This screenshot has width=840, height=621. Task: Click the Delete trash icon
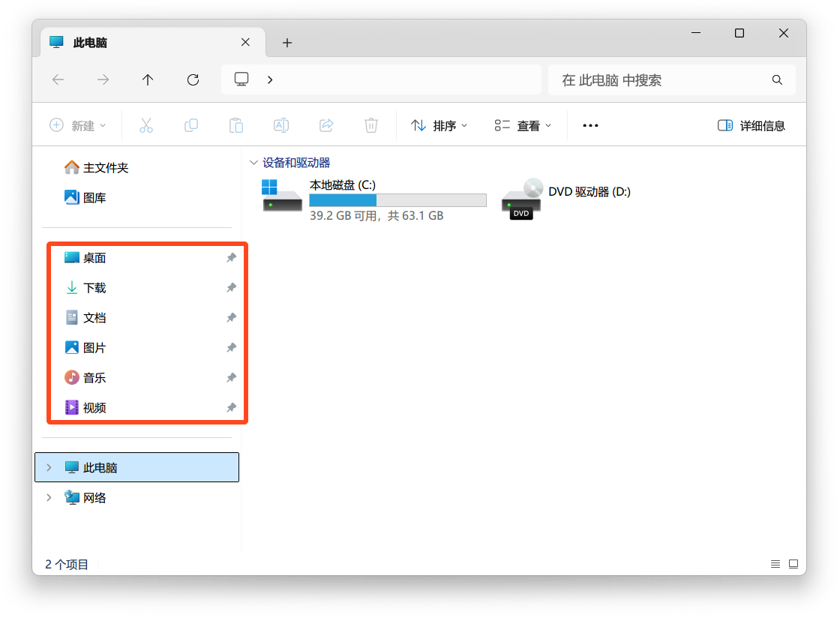(x=370, y=125)
